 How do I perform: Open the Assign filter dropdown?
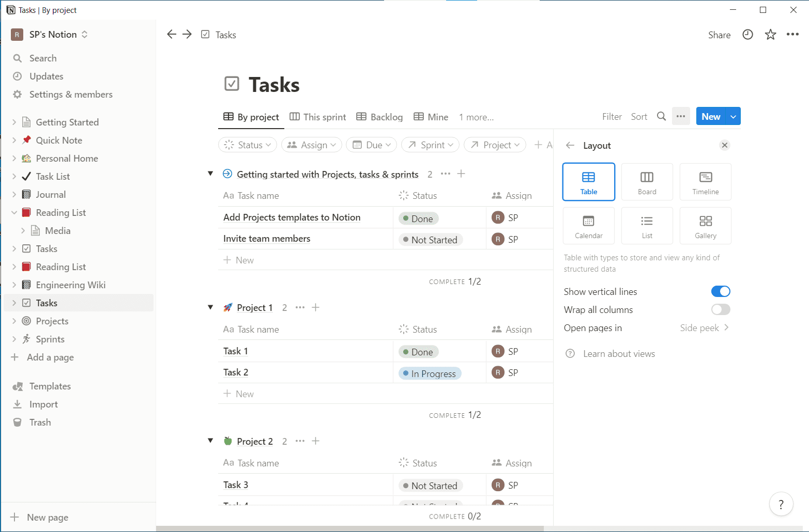pyautogui.click(x=311, y=145)
